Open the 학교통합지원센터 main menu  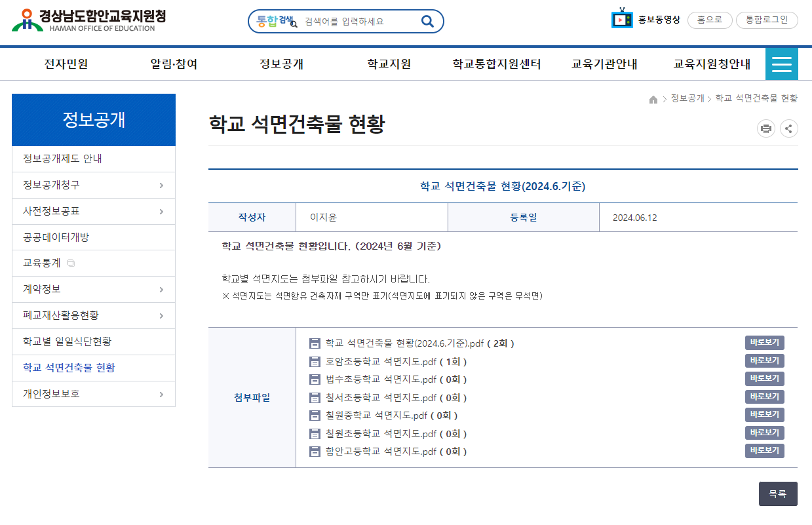coord(497,64)
